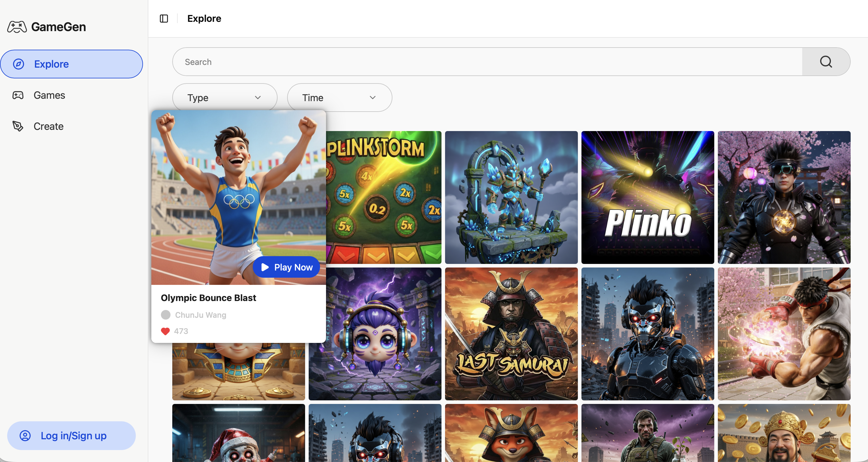The image size is (868, 462).
Task: Click the compass icon next to Explore
Action: coord(19,64)
